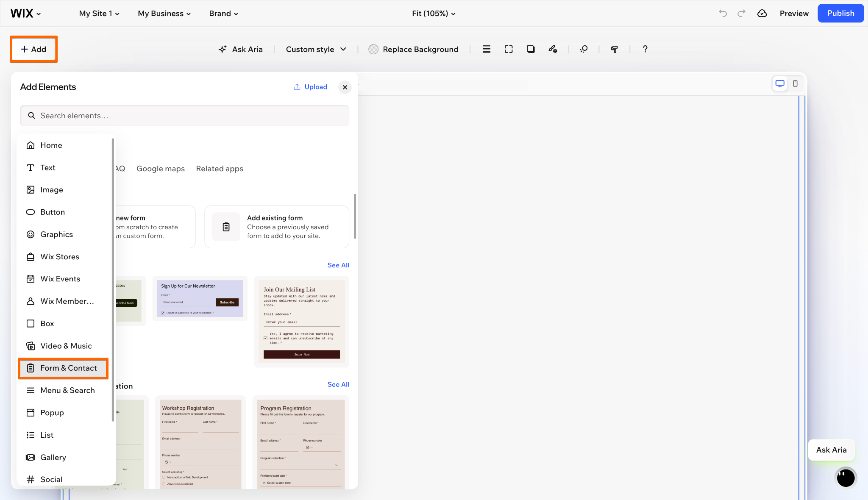The width and height of the screenshot is (868, 500).
Task: Open the Brand dropdown menu
Action: tap(223, 14)
